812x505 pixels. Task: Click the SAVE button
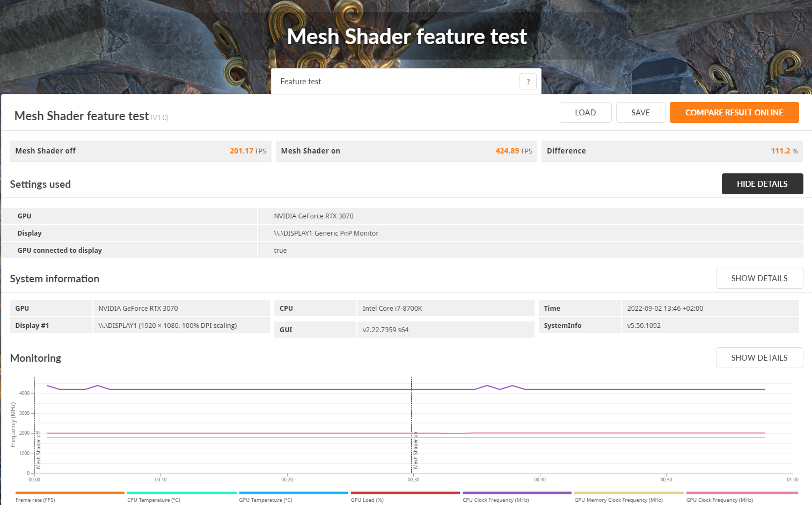coord(641,113)
